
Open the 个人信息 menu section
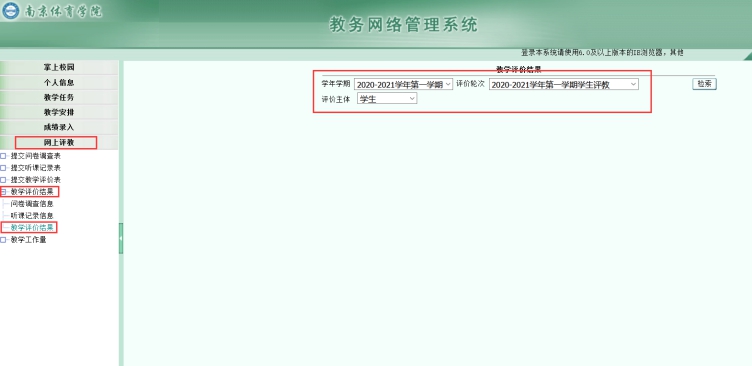pos(59,83)
